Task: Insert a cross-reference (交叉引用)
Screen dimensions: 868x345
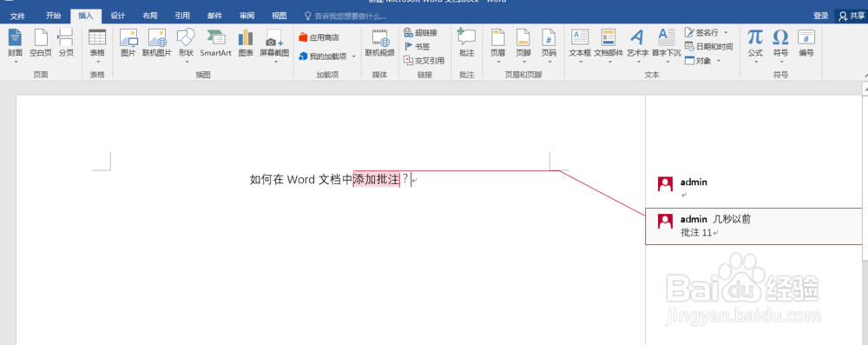Action: pyautogui.click(x=424, y=61)
